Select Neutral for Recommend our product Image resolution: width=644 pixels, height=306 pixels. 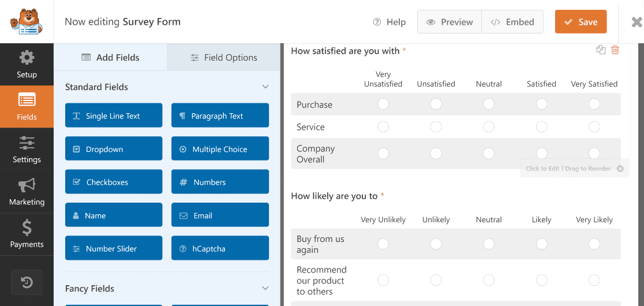pos(489,280)
